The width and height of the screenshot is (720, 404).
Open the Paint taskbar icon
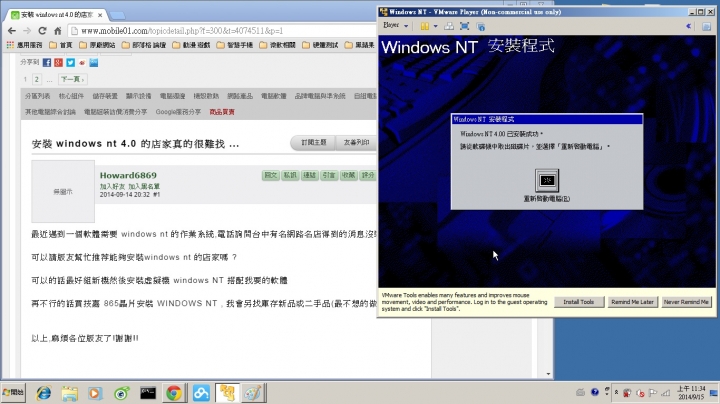[253, 393]
